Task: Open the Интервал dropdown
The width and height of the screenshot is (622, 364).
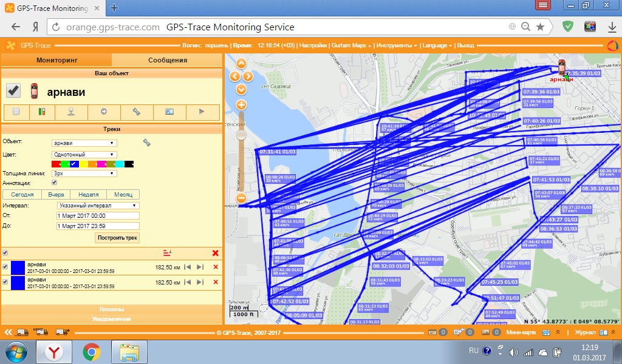Action: 97,206
